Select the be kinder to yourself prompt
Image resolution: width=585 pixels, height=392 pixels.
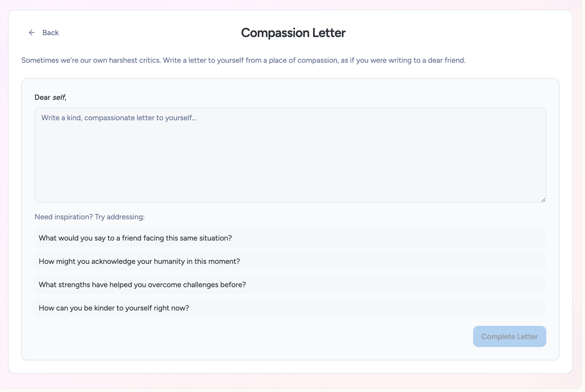[x=114, y=308]
